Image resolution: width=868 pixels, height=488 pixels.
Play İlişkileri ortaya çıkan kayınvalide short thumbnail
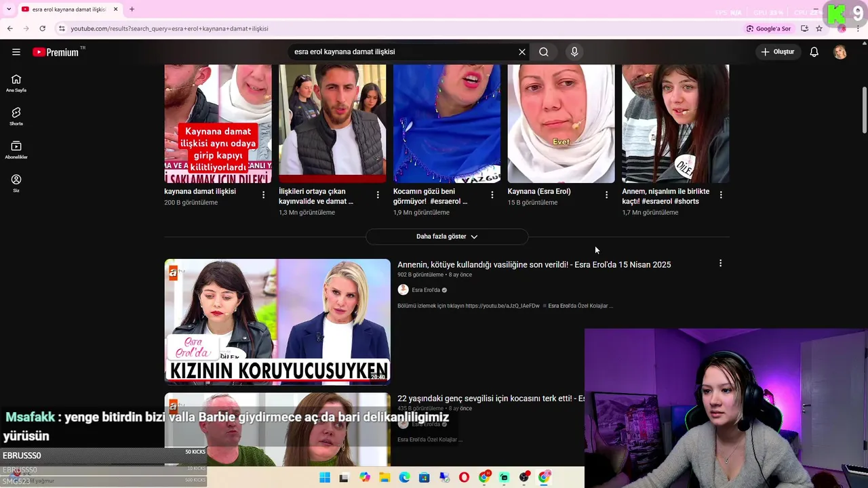click(332, 123)
